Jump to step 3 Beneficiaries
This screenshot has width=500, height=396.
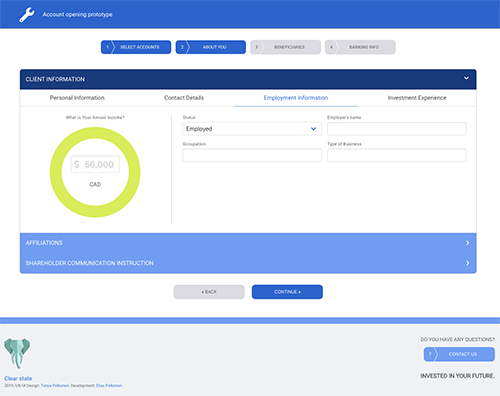[285, 47]
